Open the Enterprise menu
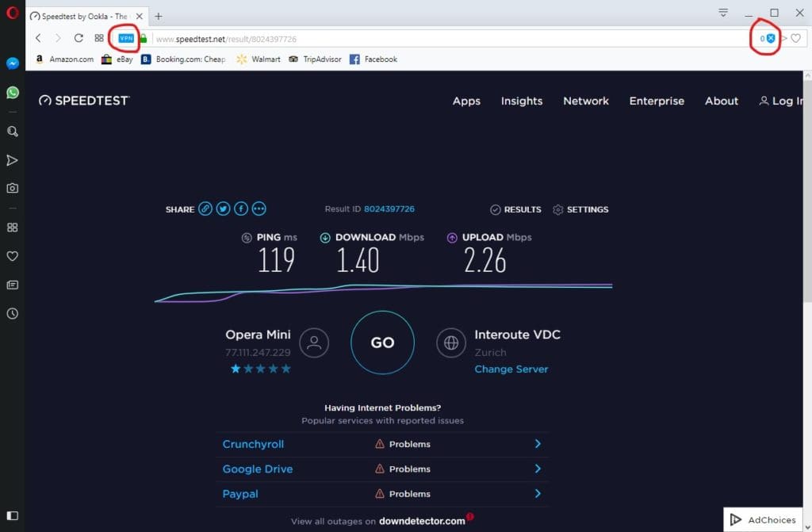 pyautogui.click(x=657, y=101)
